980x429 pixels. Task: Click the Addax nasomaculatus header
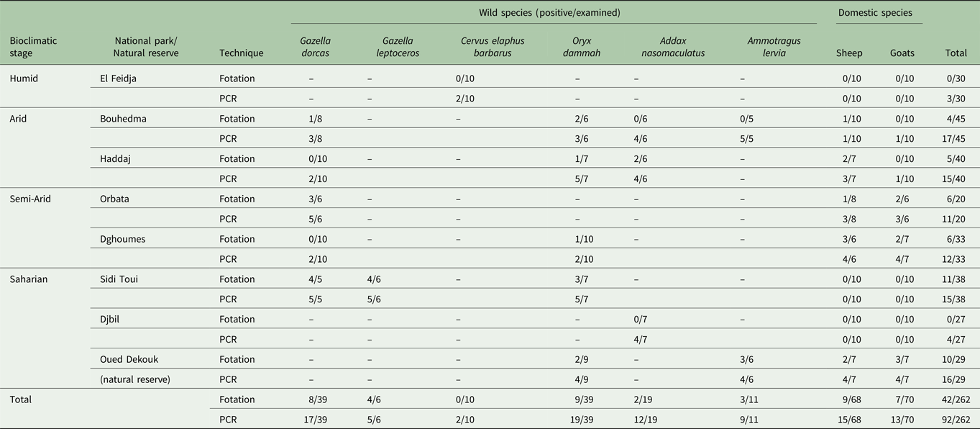coord(671,47)
